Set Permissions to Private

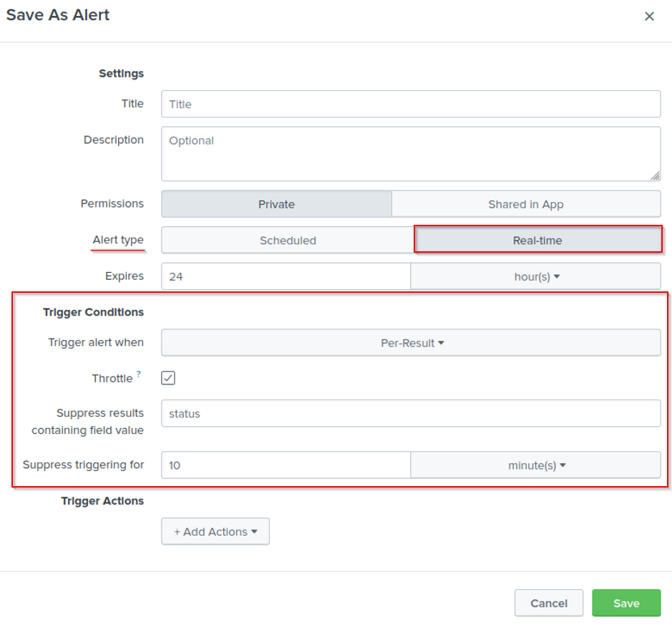tap(276, 204)
